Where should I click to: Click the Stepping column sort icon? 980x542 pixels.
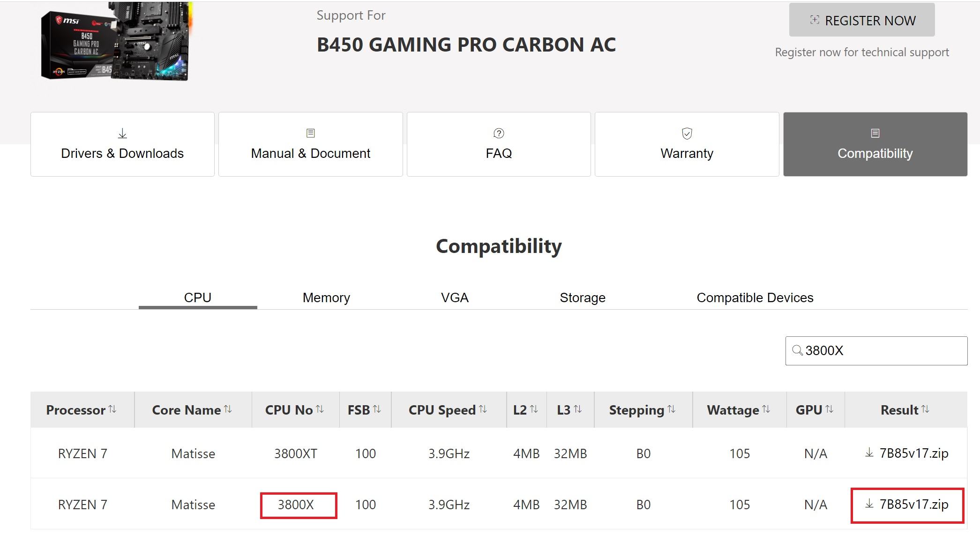pos(672,409)
